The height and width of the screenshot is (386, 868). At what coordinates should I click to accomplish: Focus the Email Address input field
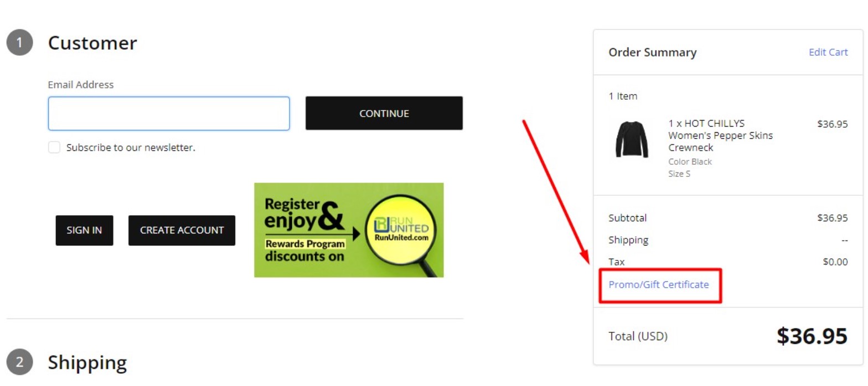[x=169, y=113]
